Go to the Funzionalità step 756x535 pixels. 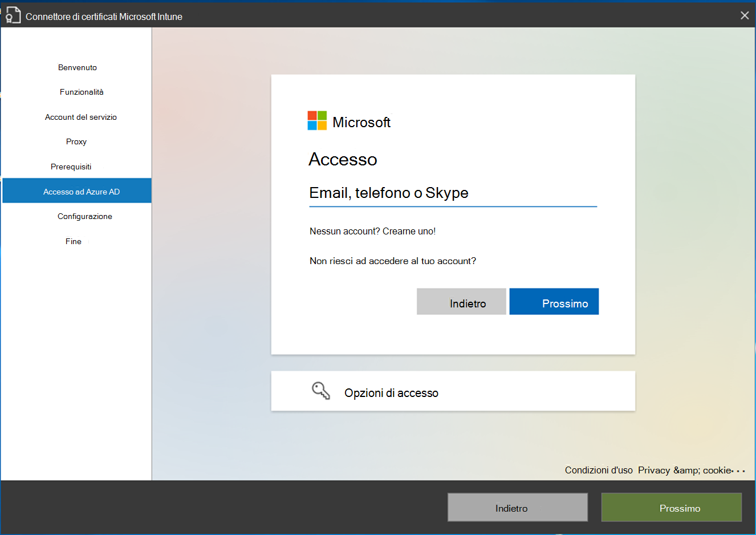82,92
